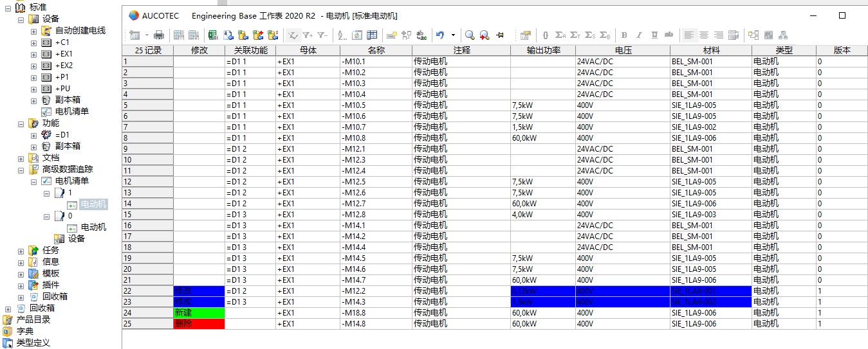This screenshot has width=868, height=349.
Task: Click the pin icon in toolbar
Action: tap(499, 35)
